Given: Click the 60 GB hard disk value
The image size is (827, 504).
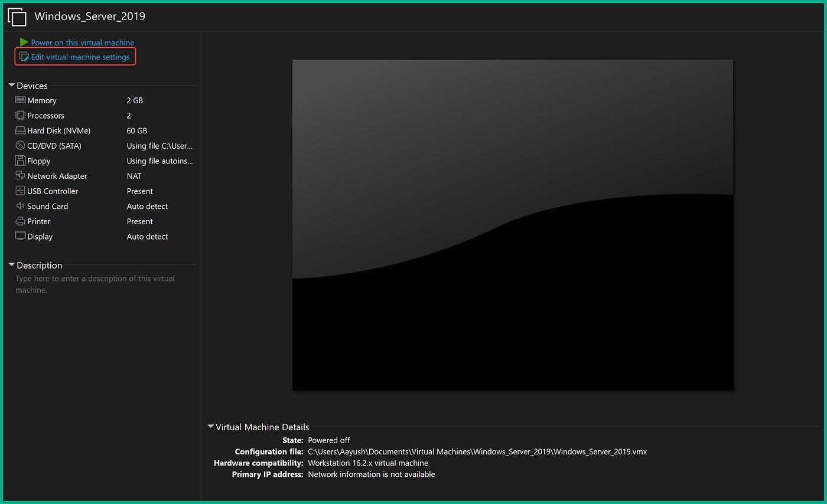Looking at the screenshot, I should pyautogui.click(x=137, y=130).
